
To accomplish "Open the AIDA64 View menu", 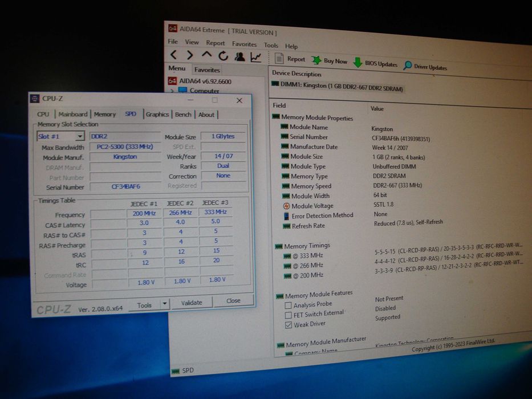I will click(x=192, y=42).
